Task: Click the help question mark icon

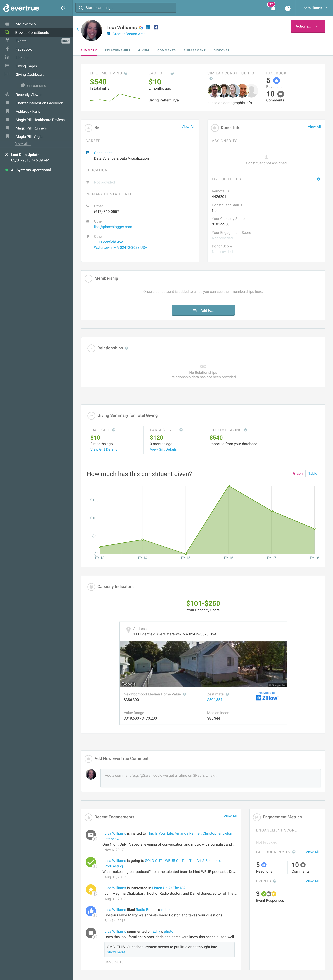Action: 288,8
